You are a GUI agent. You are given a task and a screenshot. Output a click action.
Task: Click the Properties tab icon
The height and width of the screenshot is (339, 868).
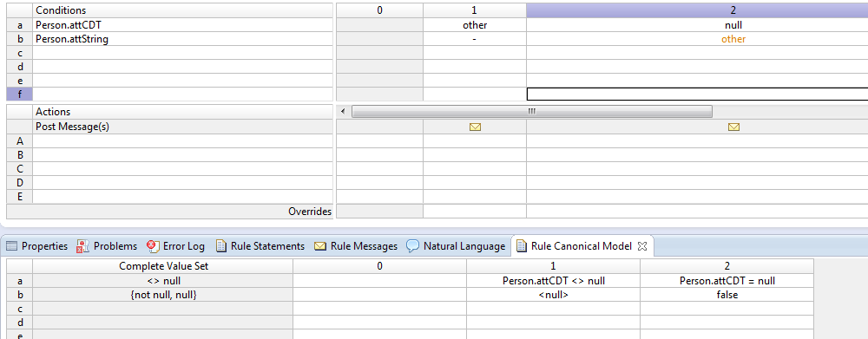(x=11, y=246)
